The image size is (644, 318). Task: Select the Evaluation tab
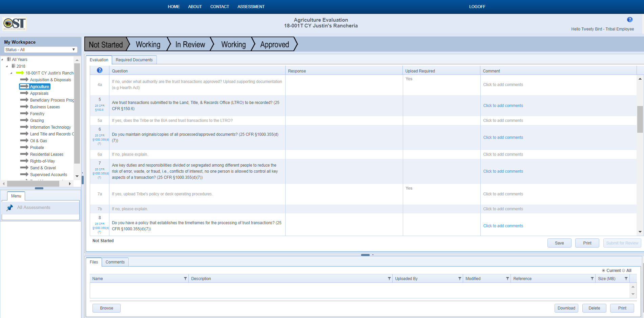pyautogui.click(x=99, y=60)
